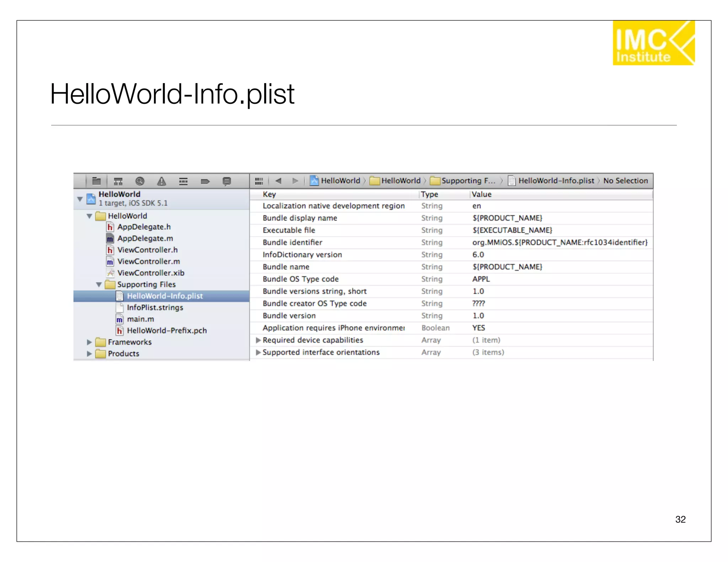This screenshot has width=728, height=562.
Task: Expand Required device capabilities array
Action: click(258, 340)
